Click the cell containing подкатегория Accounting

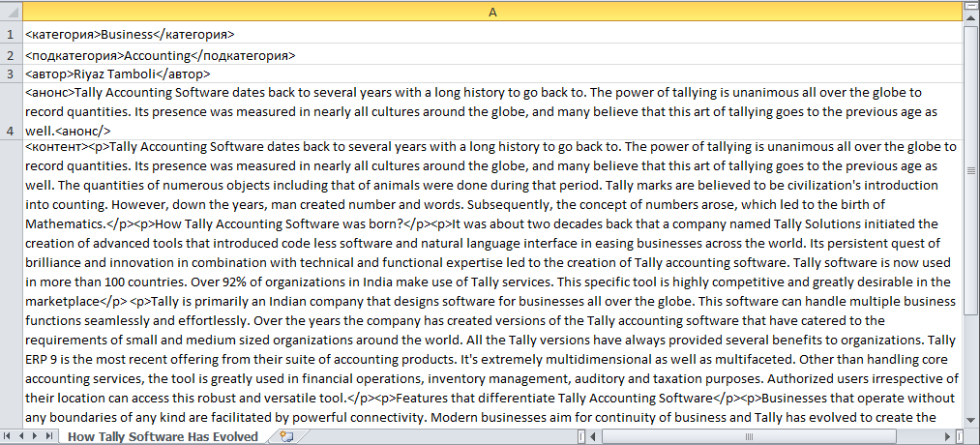coord(492,54)
